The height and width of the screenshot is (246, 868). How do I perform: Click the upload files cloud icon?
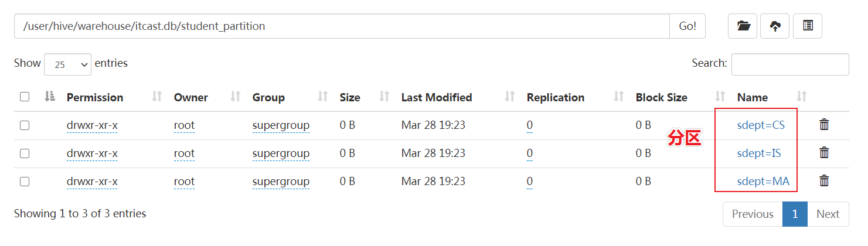click(x=775, y=26)
